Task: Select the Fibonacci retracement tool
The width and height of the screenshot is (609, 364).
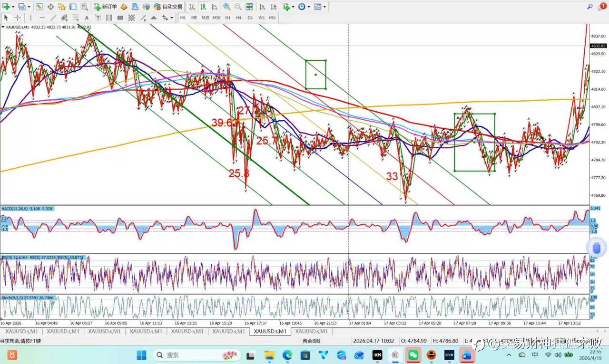Action: (75, 18)
